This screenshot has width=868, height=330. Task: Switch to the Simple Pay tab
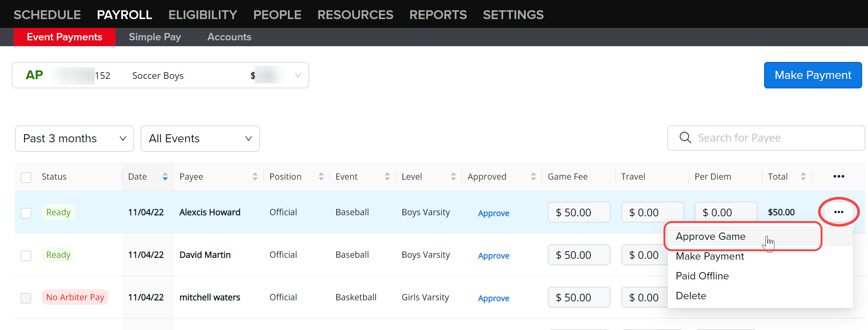pos(155,37)
